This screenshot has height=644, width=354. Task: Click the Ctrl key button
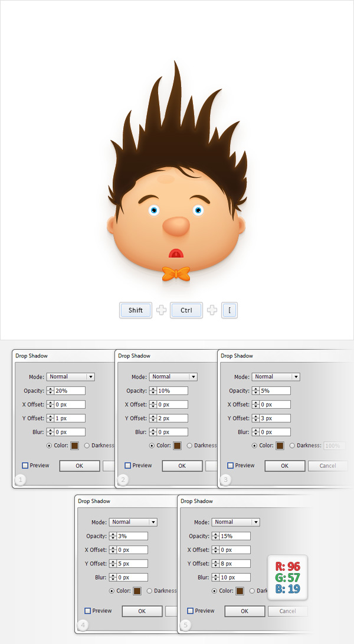[x=186, y=310]
